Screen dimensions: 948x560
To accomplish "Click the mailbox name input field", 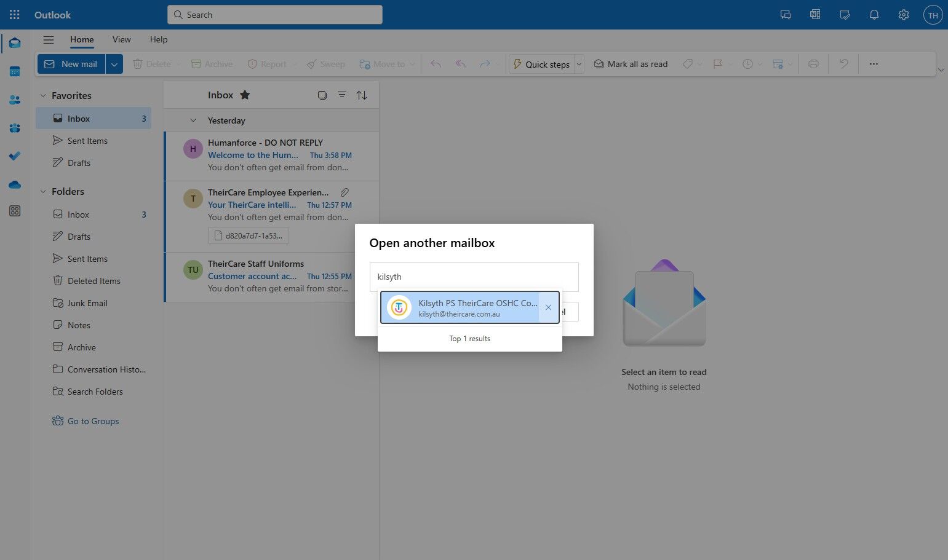I will [x=474, y=277].
